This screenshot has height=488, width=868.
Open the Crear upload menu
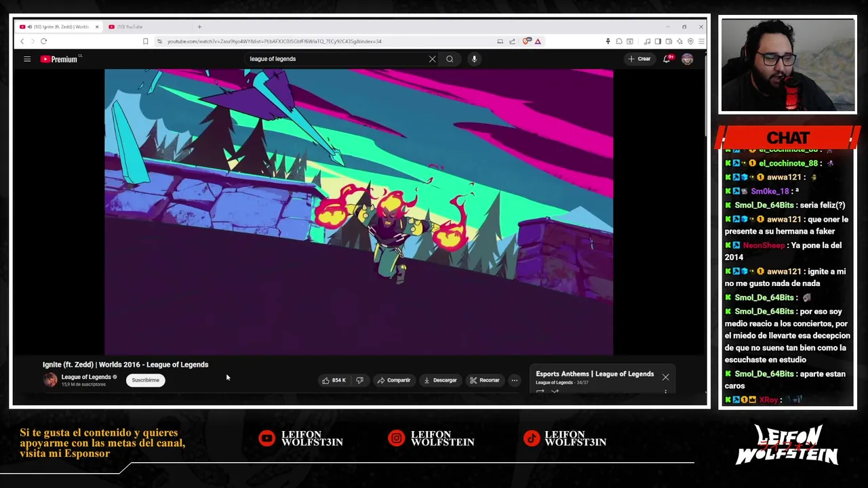click(x=639, y=59)
